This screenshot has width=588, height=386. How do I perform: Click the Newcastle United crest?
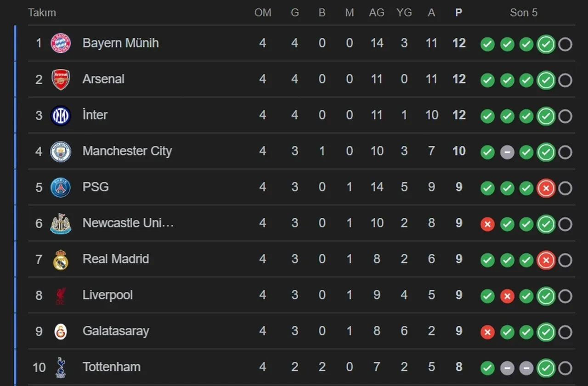click(x=61, y=224)
